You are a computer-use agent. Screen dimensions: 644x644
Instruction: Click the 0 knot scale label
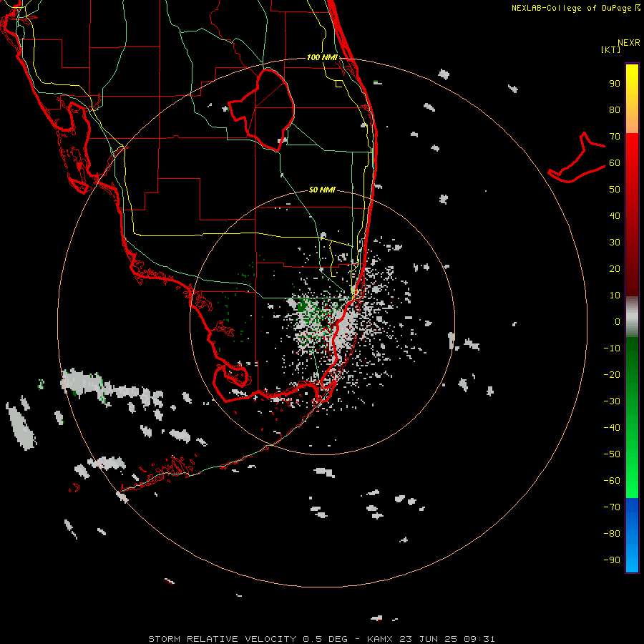coord(618,322)
